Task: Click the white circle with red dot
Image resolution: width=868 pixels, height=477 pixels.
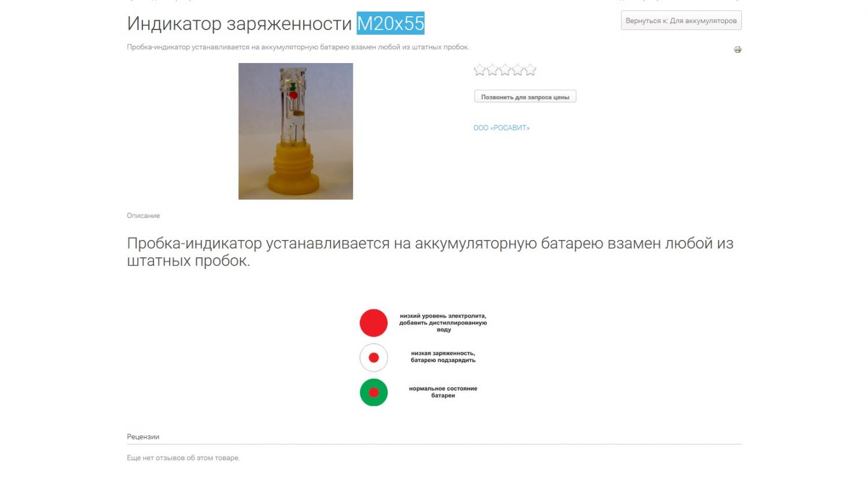Action: [x=374, y=358]
